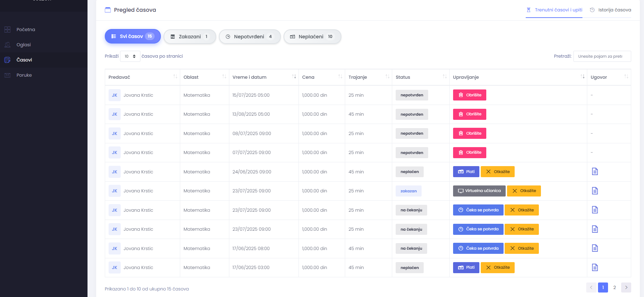Select the Neplaćeni filter tab

(x=312, y=37)
